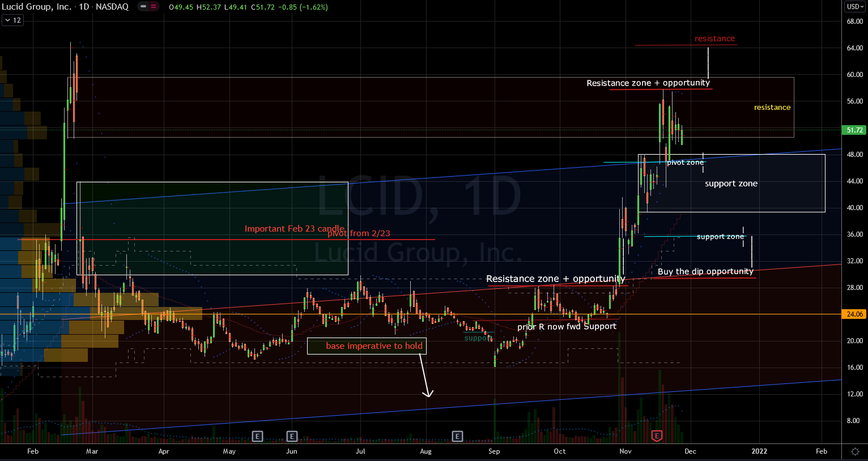Select the 'Buy the dip opportunity' label
This screenshot has width=868, height=461.
pyautogui.click(x=705, y=272)
